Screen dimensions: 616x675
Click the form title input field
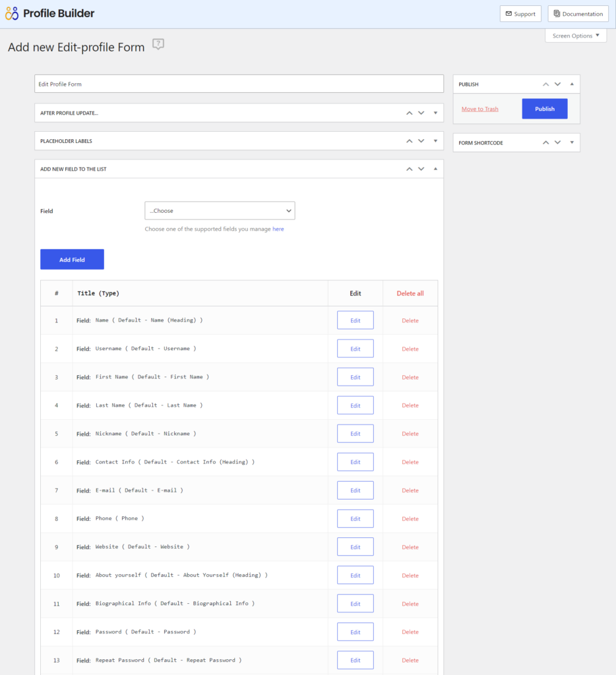[239, 83]
